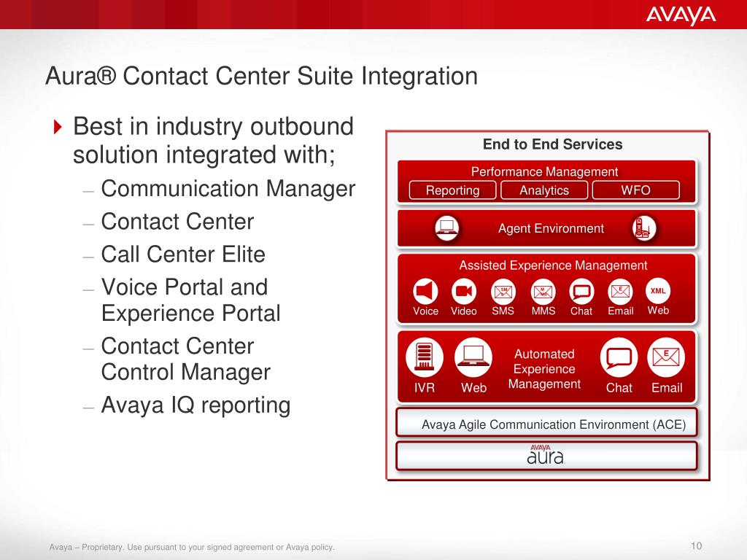Image resolution: width=747 pixels, height=560 pixels.
Task: Click the Avaya Aura logo box
Action: click(x=546, y=456)
